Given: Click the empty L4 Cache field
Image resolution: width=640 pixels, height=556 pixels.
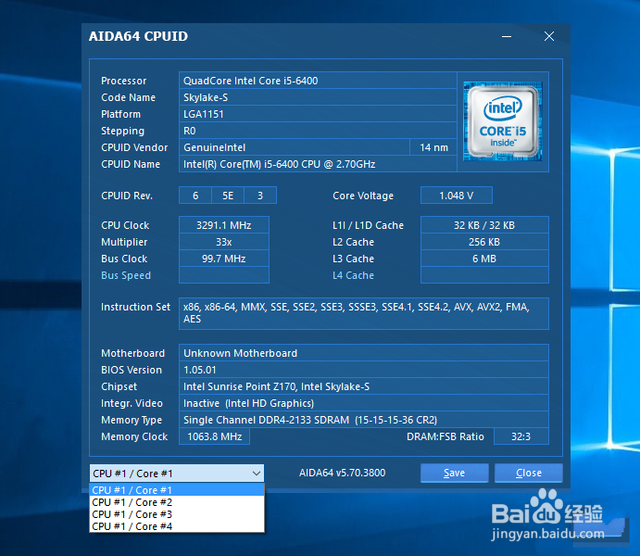Looking at the screenshot, I should click(x=484, y=275).
